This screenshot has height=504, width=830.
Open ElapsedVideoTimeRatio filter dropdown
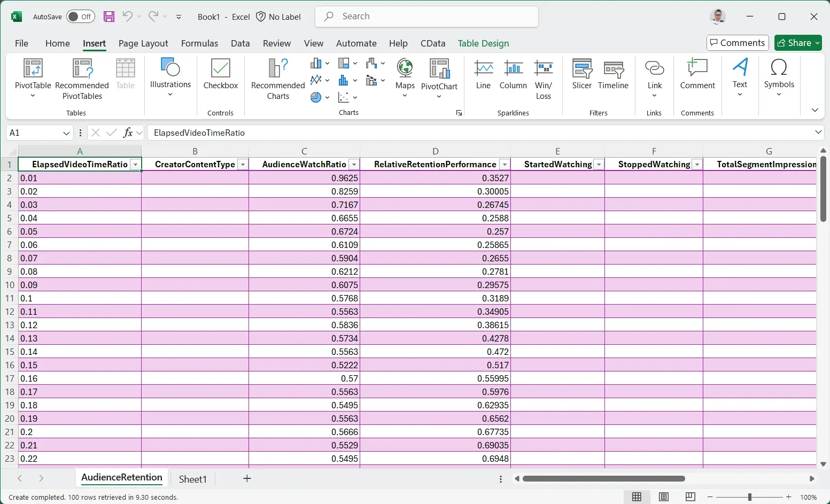[x=135, y=165]
